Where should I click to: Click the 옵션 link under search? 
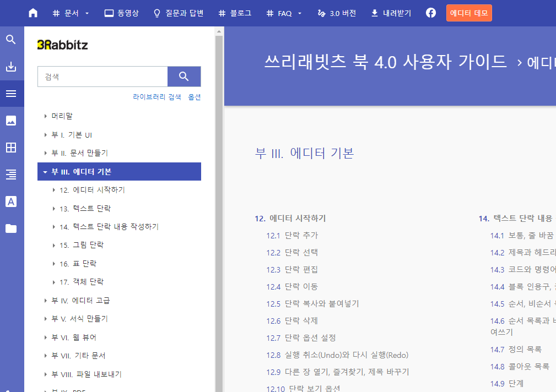tap(195, 97)
